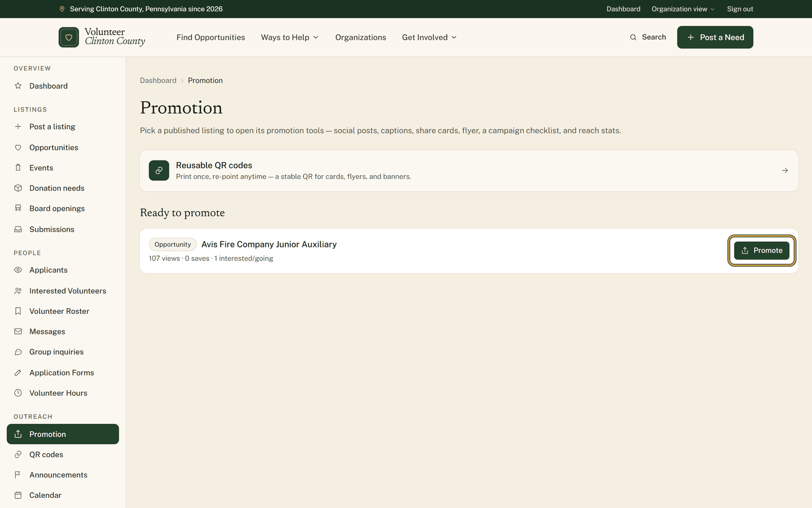Open Messages in the sidebar
The image size is (812, 508).
tap(63, 331)
